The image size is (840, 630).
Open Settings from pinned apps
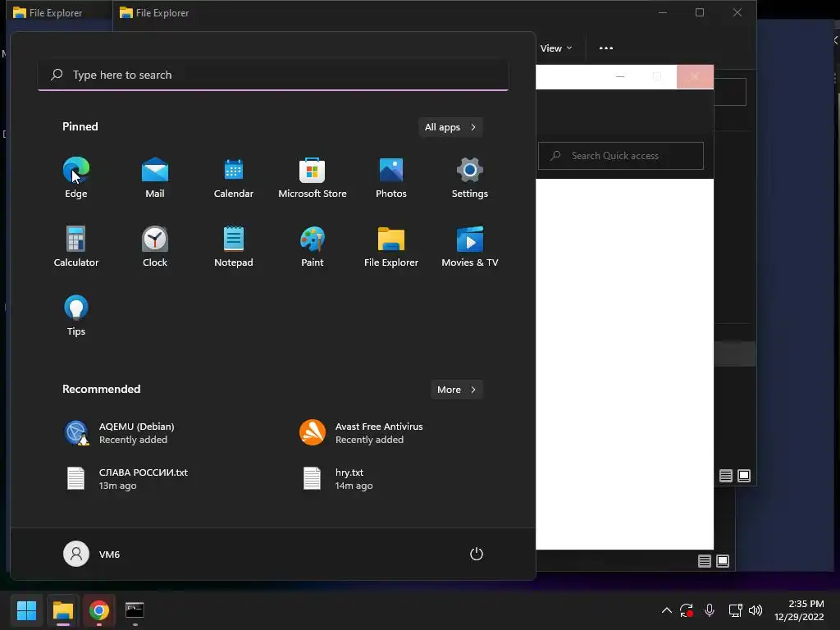click(470, 178)
